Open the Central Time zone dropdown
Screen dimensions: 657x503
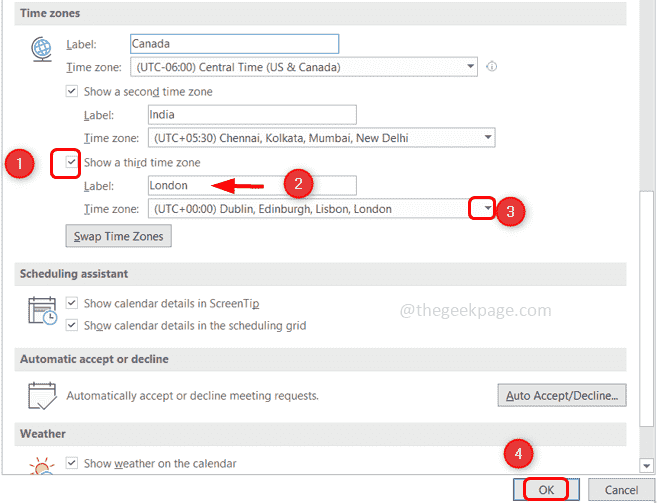(470, 67)
